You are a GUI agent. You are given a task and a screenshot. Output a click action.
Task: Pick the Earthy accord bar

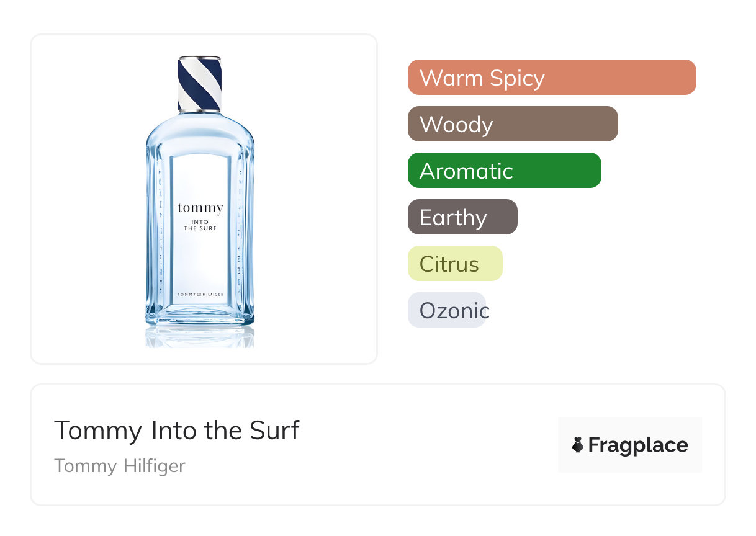coord(462,217)
